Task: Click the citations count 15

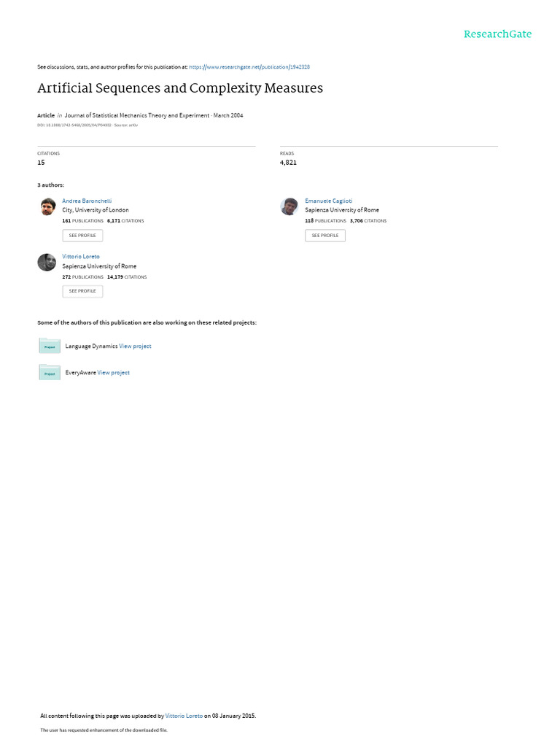Action: (x=41, y=163)
